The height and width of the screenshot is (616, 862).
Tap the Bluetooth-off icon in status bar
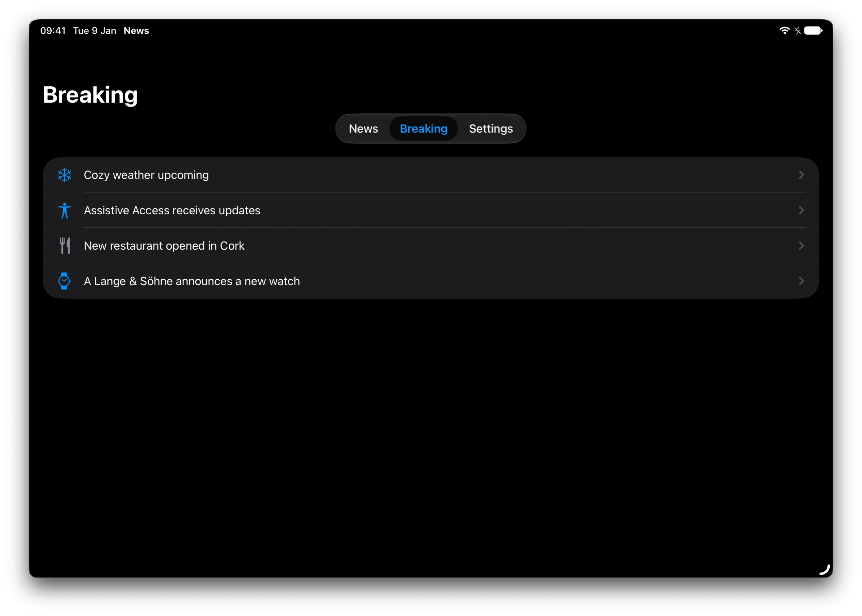(x=797, y=31)
